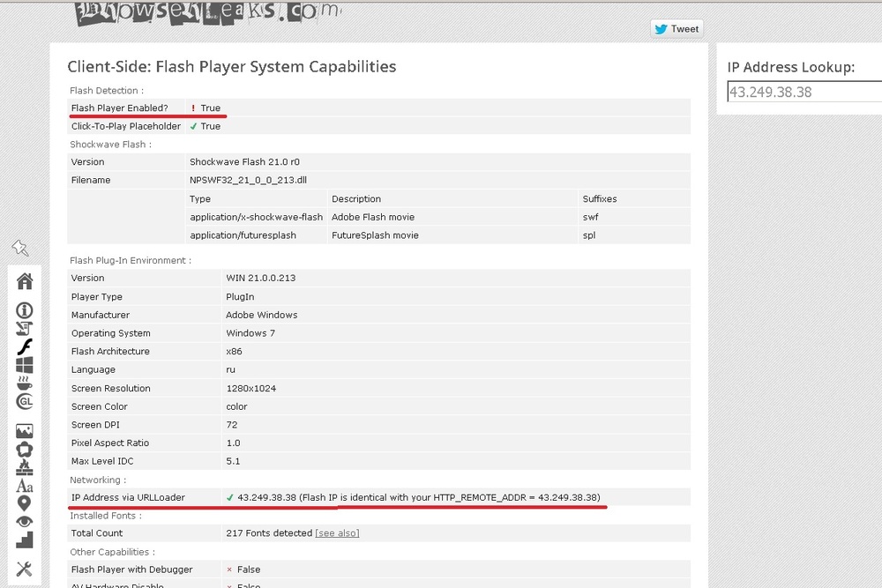Click the 'Flash Player with Debugger' label
Screen dimensions: 882x588
click(x=131, y=569)
